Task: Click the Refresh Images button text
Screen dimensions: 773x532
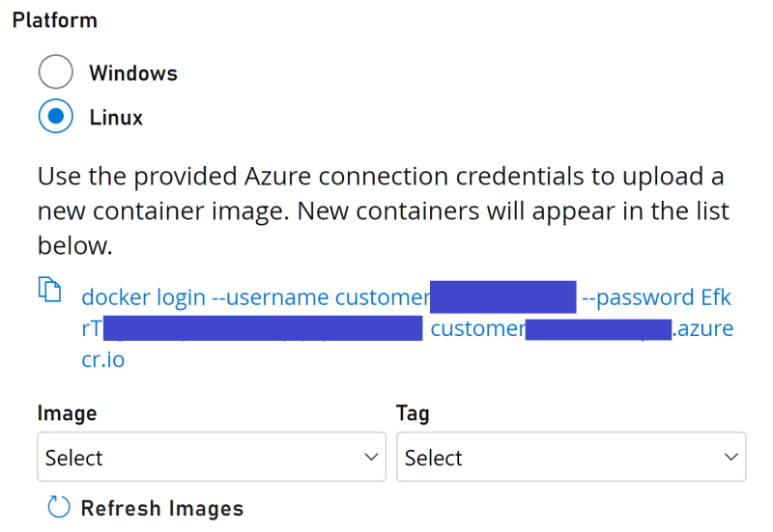Action: point(162,509)
